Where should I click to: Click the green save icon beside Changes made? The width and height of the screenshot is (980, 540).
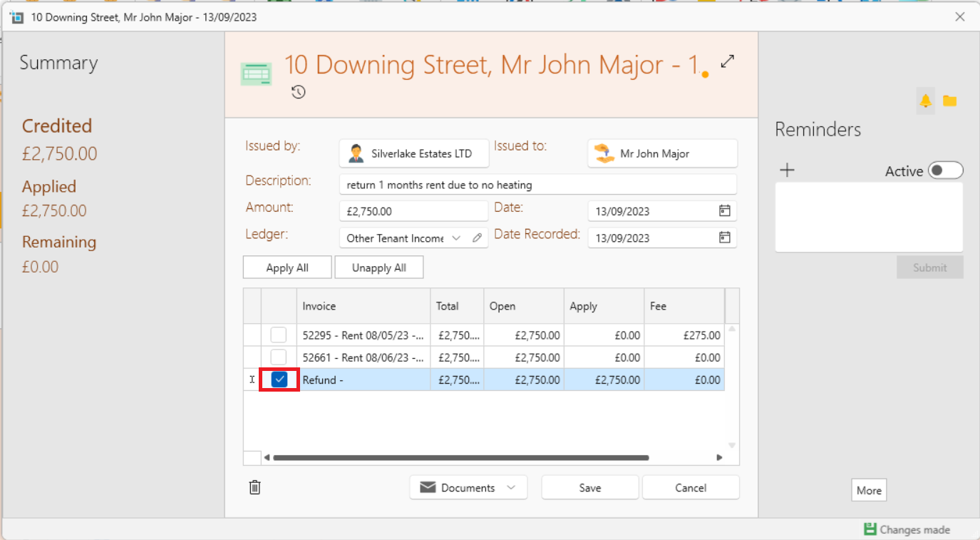[x=870, y=529]
